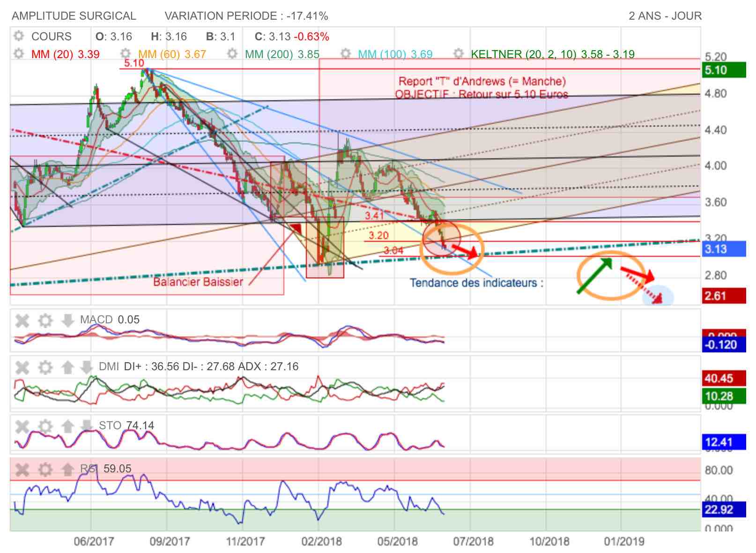The height and width of the screenshot is (553, 756).
Task: Move the DMI panel up
Action: [67, 367]
